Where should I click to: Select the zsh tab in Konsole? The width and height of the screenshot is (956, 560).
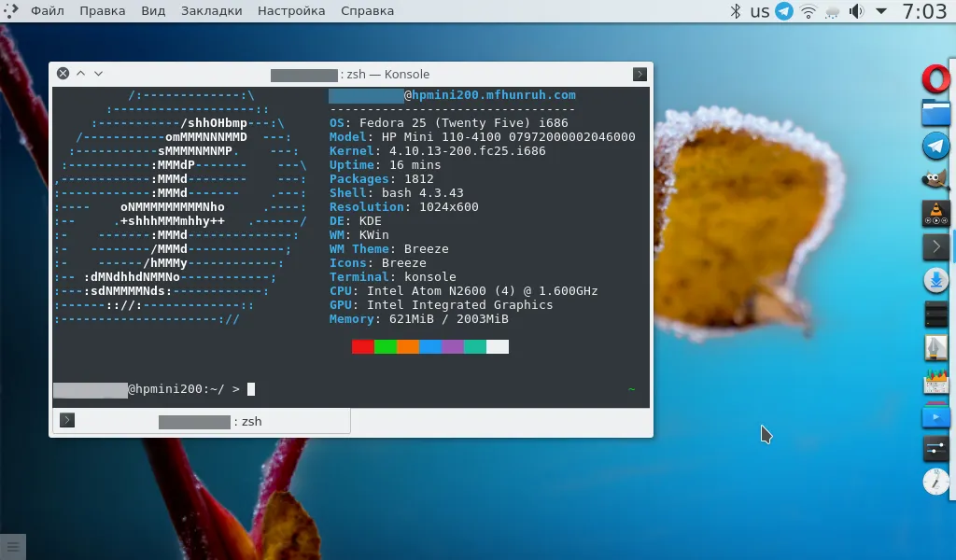202,421
